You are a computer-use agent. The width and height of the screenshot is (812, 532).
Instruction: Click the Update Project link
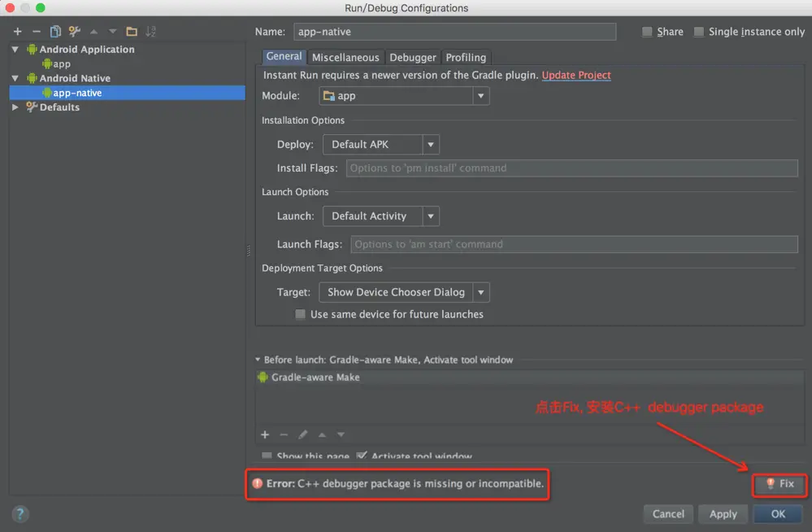pos(576,75)
